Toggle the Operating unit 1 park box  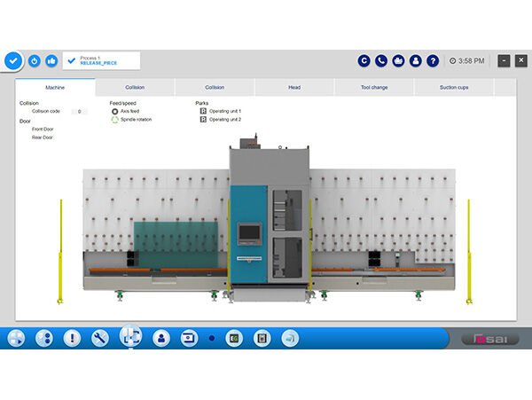tap(202, 112)
